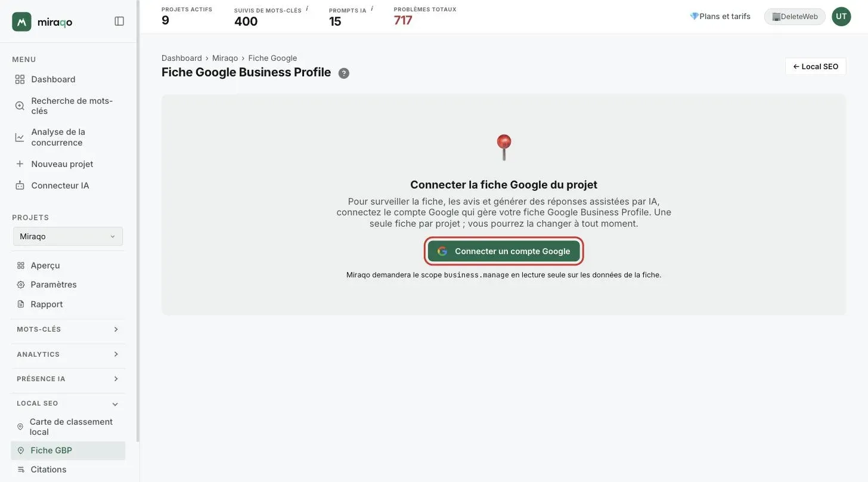The width and height of the screenshot is (868, 482).
Task: Click the Fiche GBP pin icon
Action: (x=21, y=450)
